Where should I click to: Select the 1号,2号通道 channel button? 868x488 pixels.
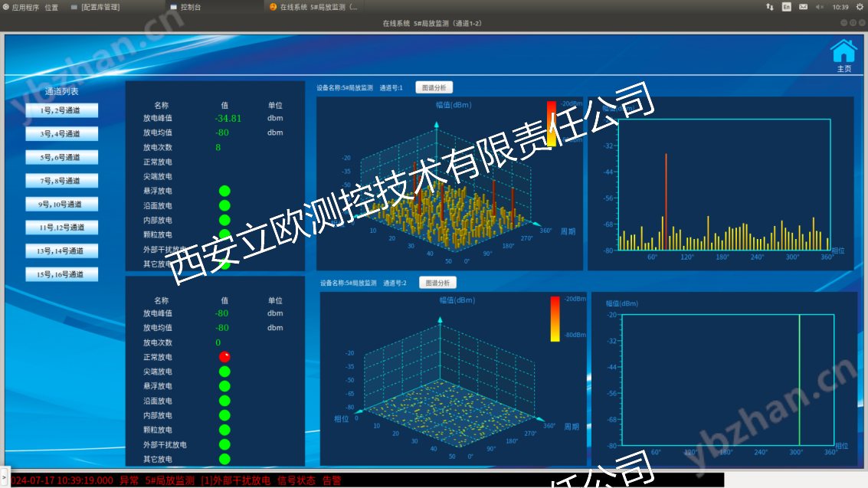pyautogui.click(x=62, y=110)
